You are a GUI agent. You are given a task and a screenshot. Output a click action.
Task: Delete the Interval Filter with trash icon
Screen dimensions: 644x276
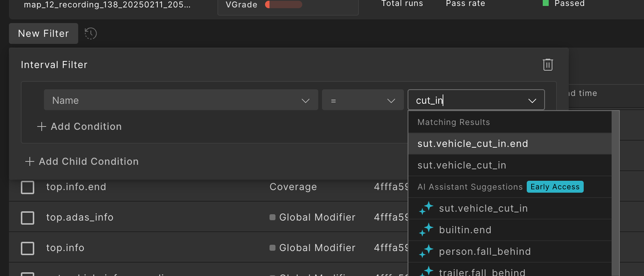tap(548, 64)
